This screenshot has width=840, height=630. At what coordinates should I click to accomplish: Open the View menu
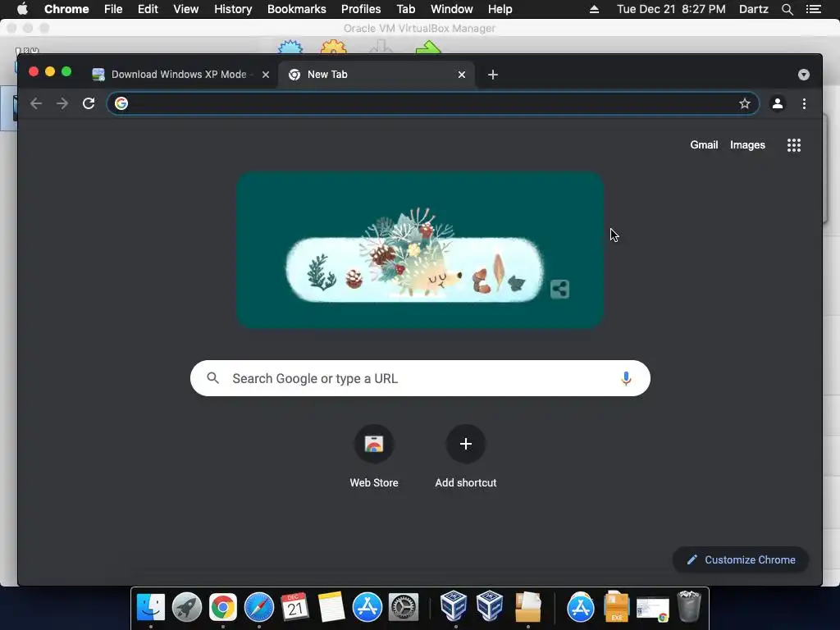pos(186,9)
